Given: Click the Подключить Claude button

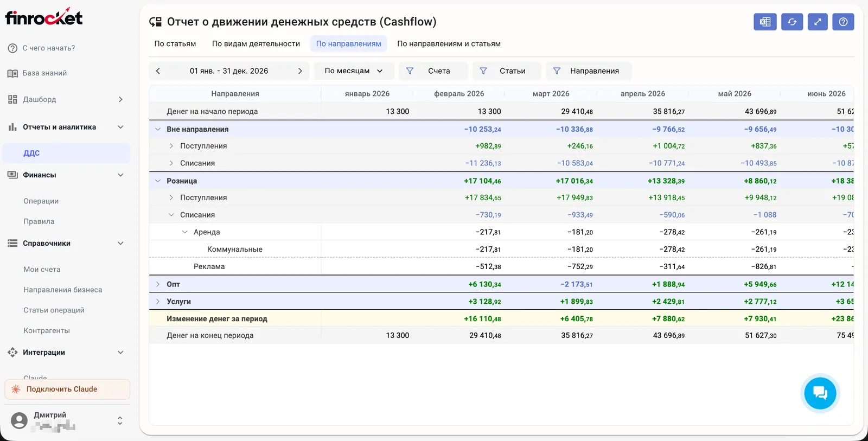Looking at the screenshot, I should [x=67, y=389].
